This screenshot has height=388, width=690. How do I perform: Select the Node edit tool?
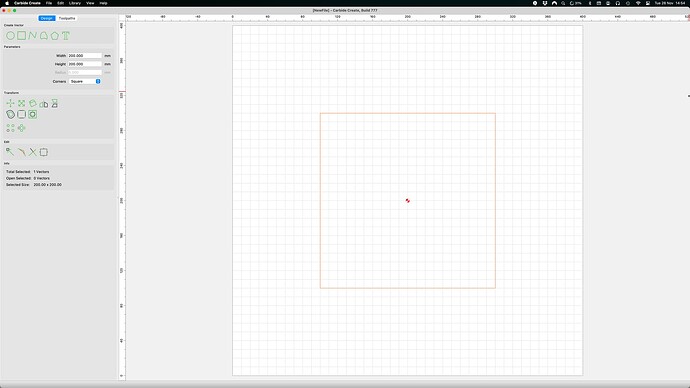point(10,152)
